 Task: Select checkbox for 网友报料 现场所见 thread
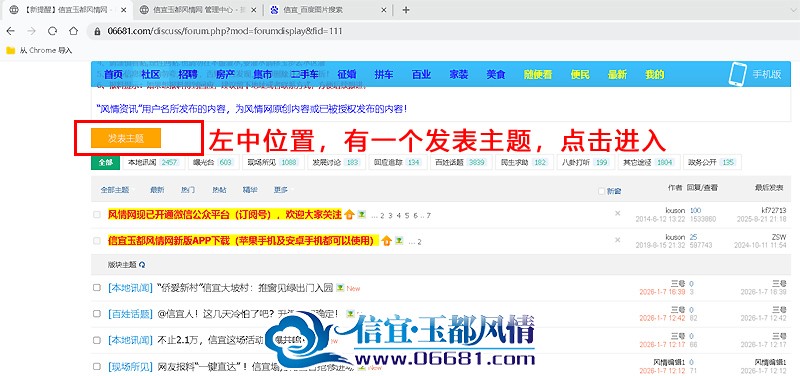[96, 366]
